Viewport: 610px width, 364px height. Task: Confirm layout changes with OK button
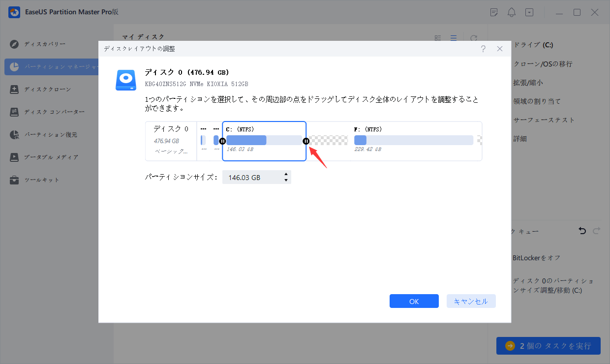pos(414,301)
